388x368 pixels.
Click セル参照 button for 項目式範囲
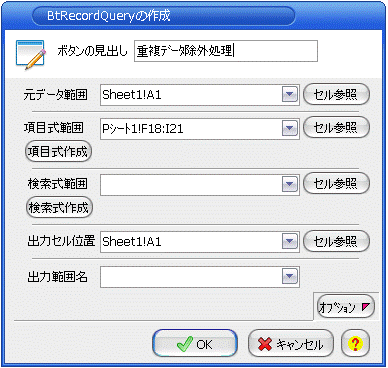pos(336,127)
